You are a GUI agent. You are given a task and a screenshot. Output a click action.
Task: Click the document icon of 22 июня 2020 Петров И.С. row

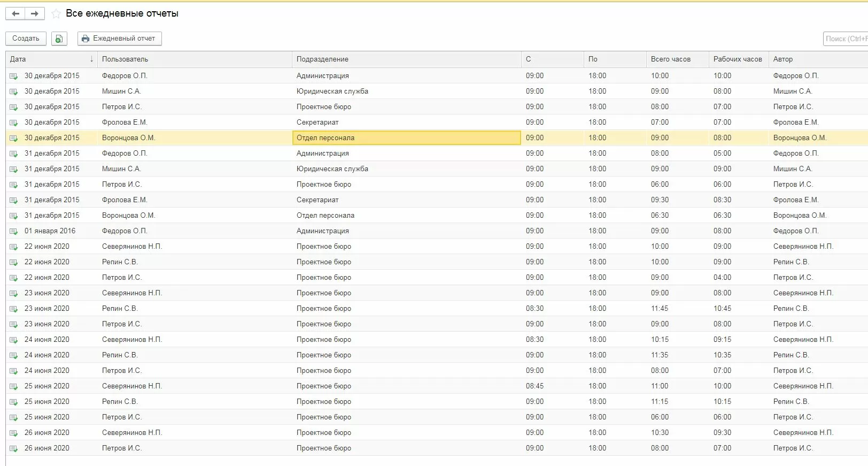point(13,278)
